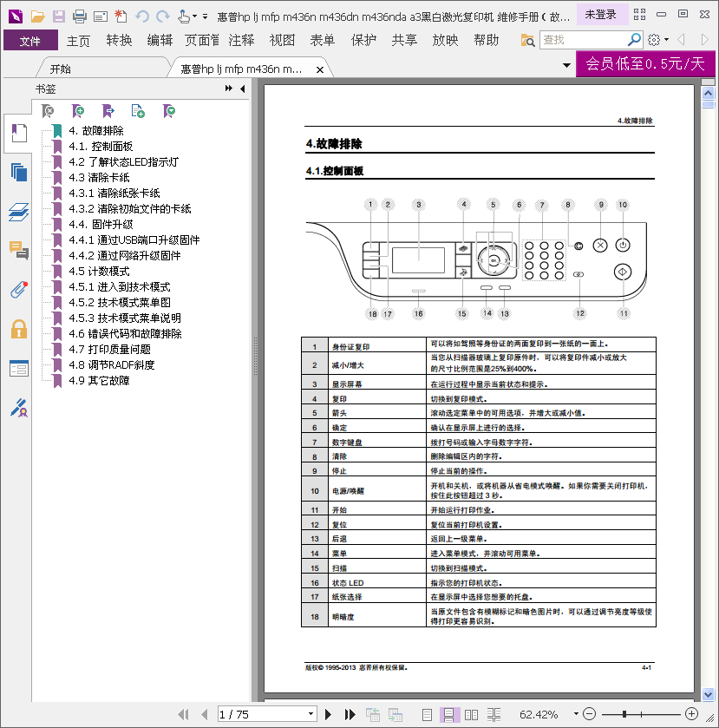Open the Bookmarks side panel icon
The image size is (719, 728).
tap(18, 134)
